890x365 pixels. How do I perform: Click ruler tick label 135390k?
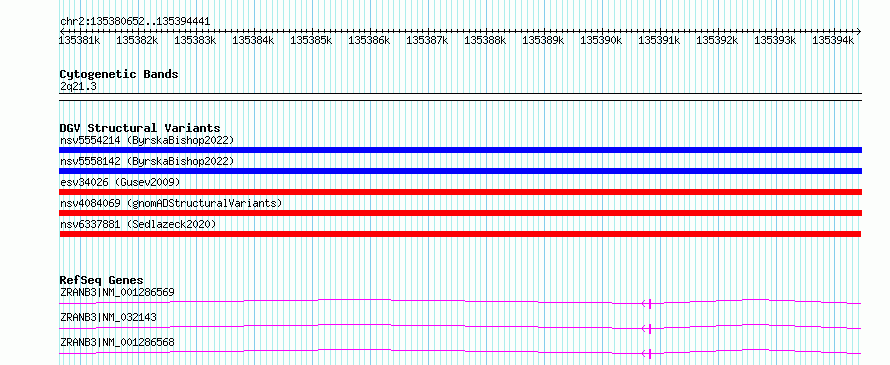pos(601,40)
